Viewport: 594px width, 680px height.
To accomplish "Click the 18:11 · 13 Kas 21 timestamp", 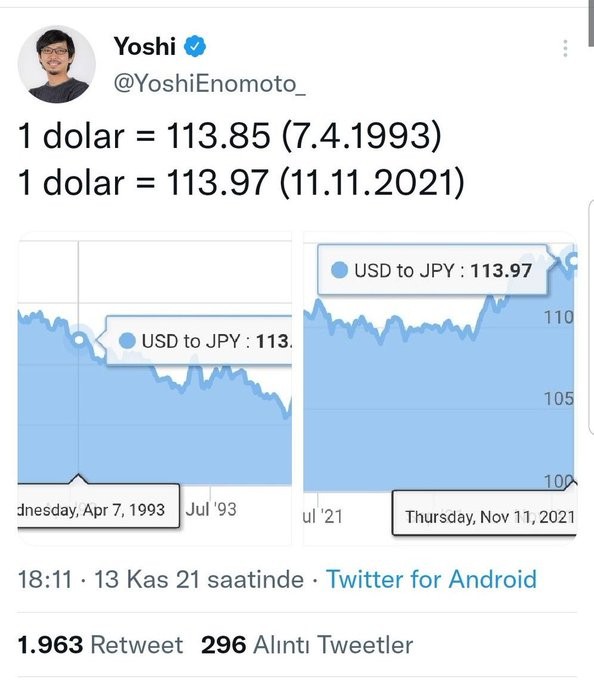I will coord(160,580).
